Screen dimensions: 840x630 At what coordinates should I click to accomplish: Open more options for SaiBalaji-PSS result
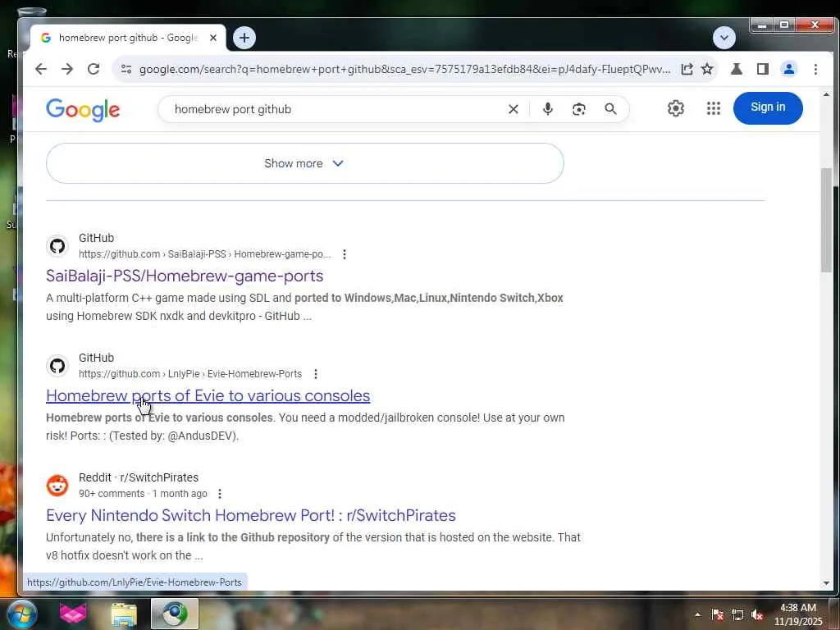[x=345, y=254]
